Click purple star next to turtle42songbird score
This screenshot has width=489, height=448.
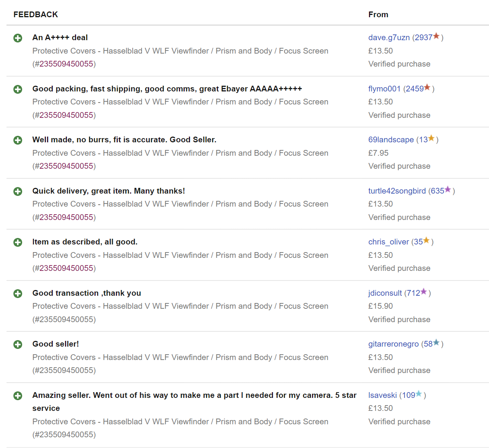(448, 189)
